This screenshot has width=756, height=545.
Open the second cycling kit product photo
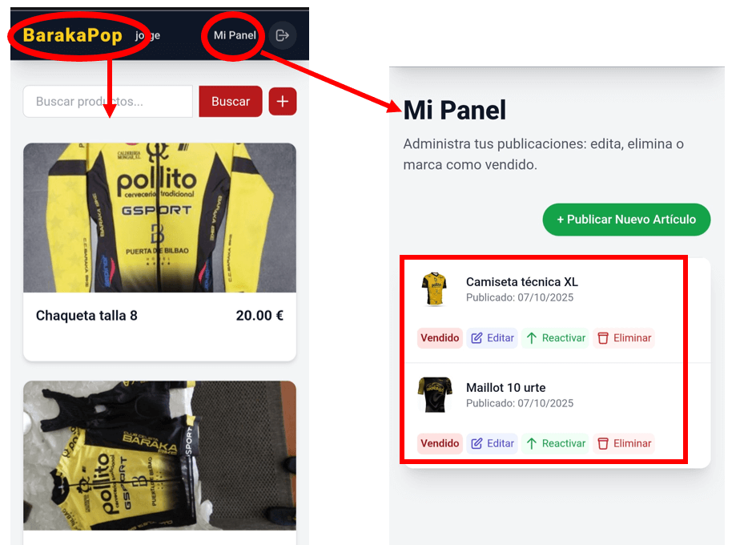coord(159,455)
